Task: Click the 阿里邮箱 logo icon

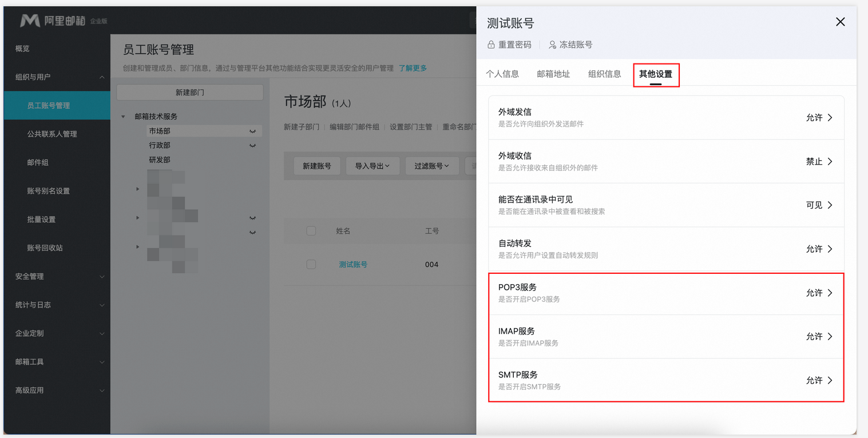Action: [30, 21]
